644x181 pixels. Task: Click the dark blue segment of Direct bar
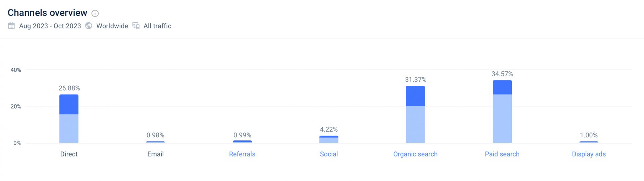pos(69,105)
